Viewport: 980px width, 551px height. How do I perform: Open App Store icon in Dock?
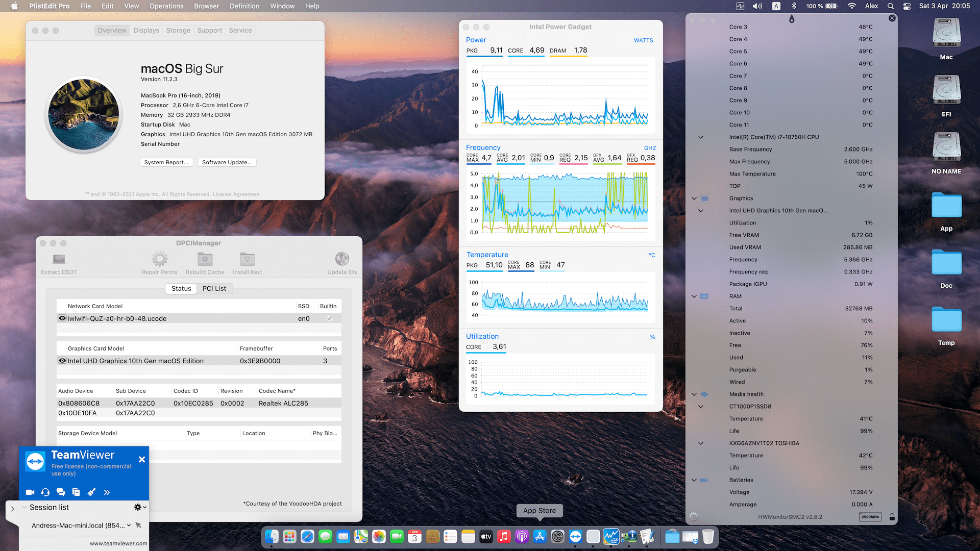(x=540, y=536)
